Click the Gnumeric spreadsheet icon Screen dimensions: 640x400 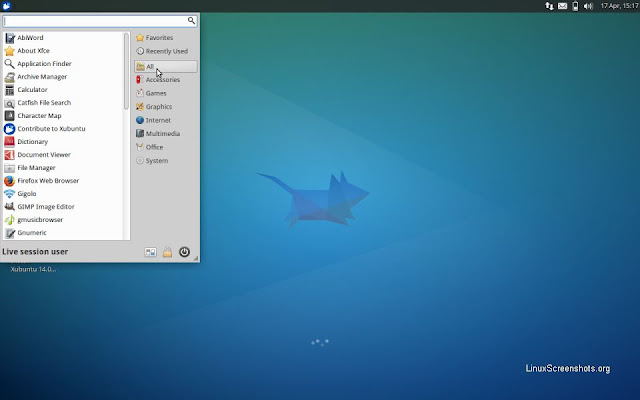[9, 233]
